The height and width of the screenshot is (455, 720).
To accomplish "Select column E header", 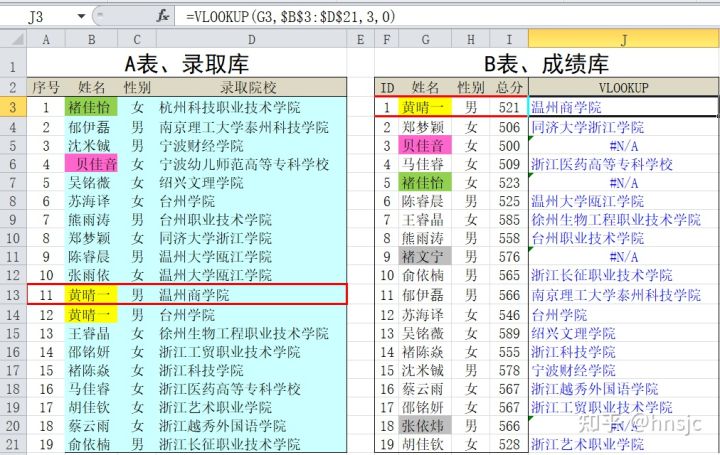I will tap(360, 39).
